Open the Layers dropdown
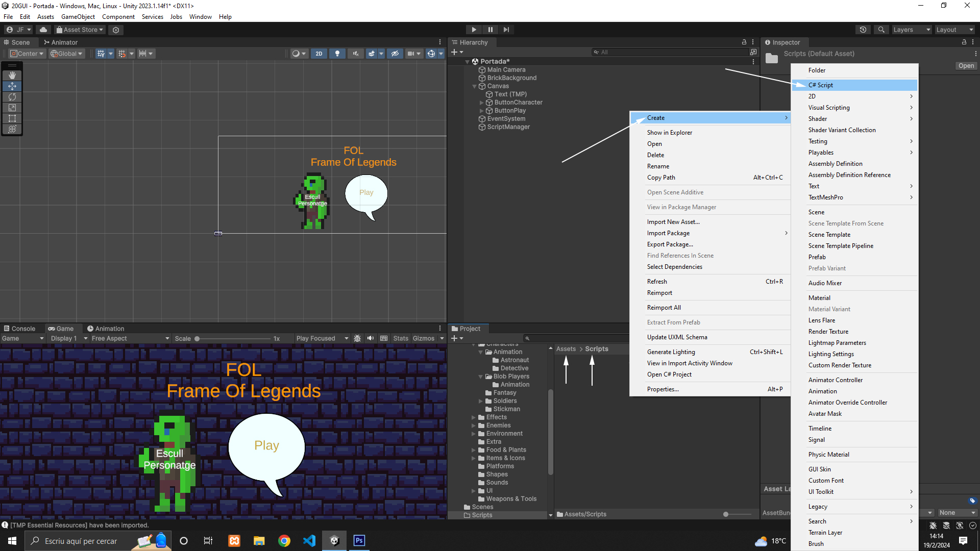 tap(912, 30)
